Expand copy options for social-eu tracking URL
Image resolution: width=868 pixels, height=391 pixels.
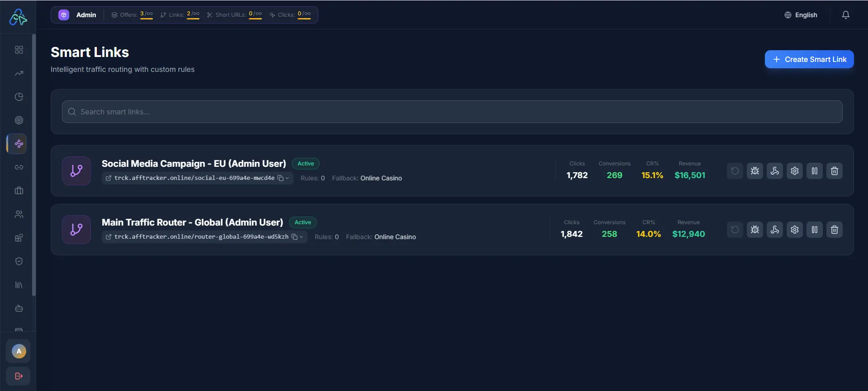[284, 178]
